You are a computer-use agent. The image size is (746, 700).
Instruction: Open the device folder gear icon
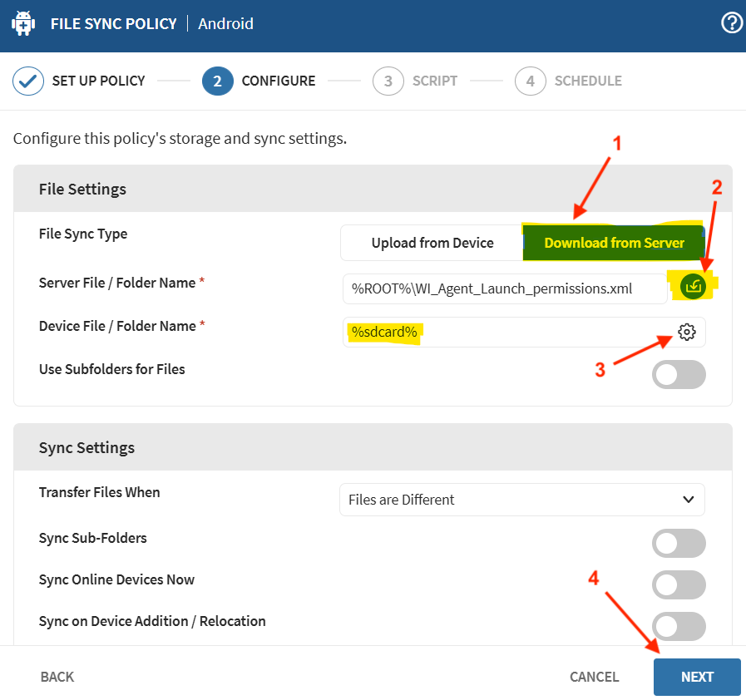click(x=686, y=332)
